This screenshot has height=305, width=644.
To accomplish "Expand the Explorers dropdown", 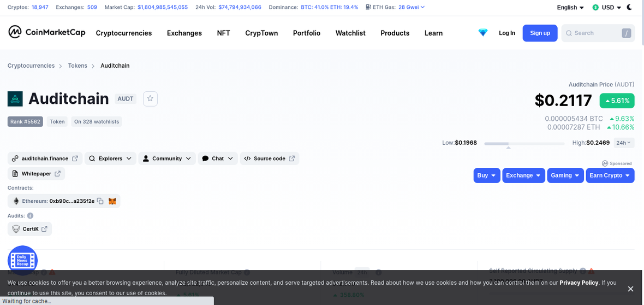I will coord(110,159).
